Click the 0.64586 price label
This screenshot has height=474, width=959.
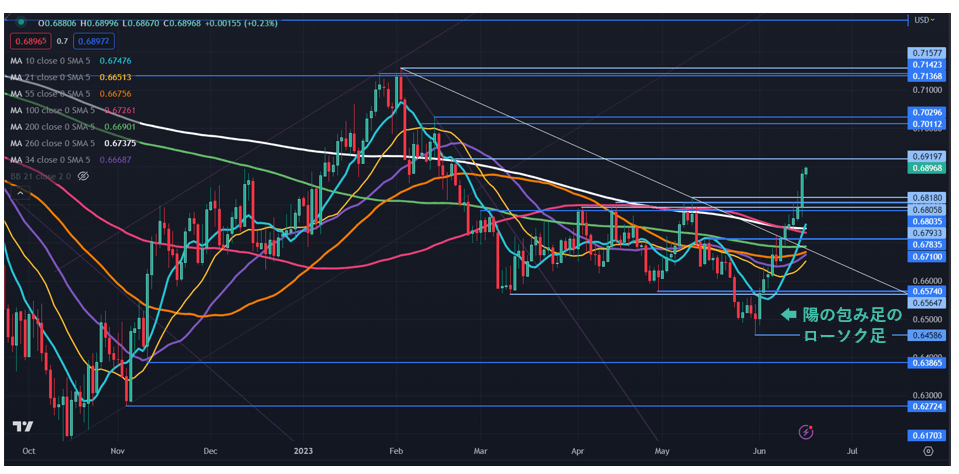925,335
